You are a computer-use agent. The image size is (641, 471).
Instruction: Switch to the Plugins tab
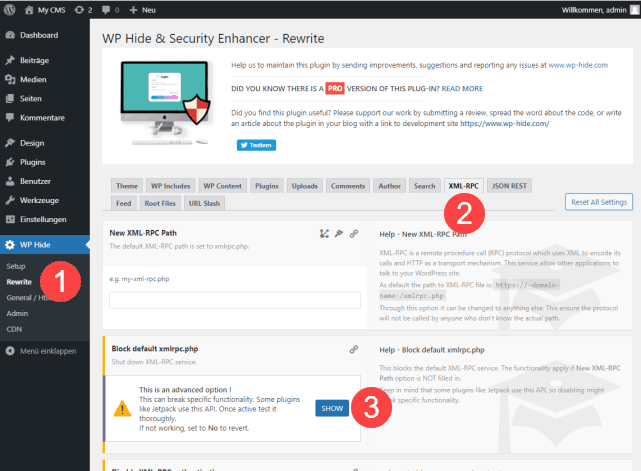267,186
